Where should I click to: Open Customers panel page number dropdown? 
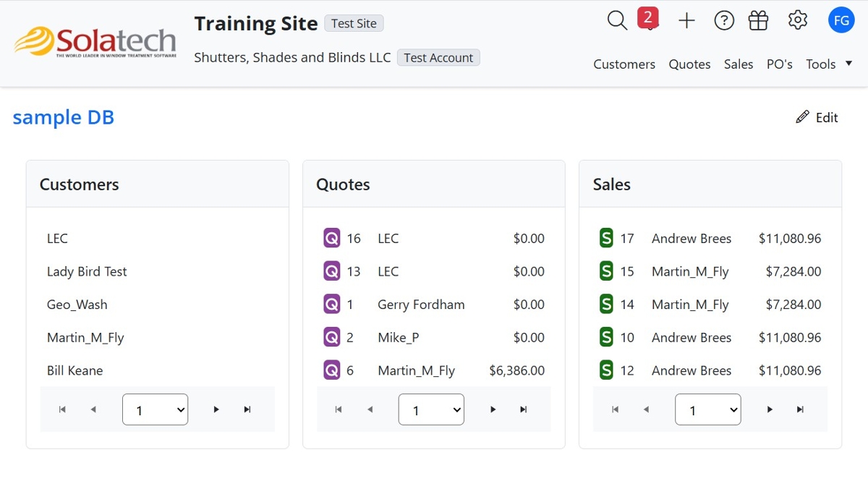pyautogui.click(x=155, y=409)
